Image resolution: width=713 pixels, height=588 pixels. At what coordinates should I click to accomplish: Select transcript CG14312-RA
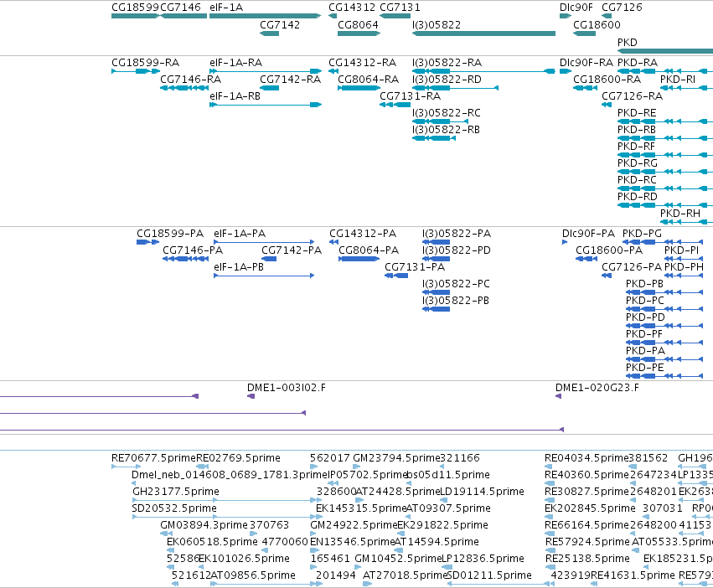[x=363, y=63]
